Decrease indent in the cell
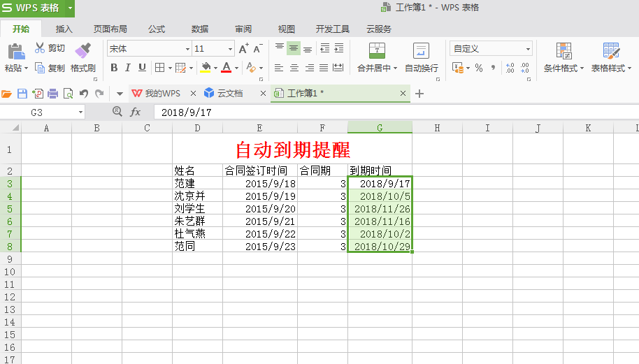The image size is (639, 364). pos(325,48)
